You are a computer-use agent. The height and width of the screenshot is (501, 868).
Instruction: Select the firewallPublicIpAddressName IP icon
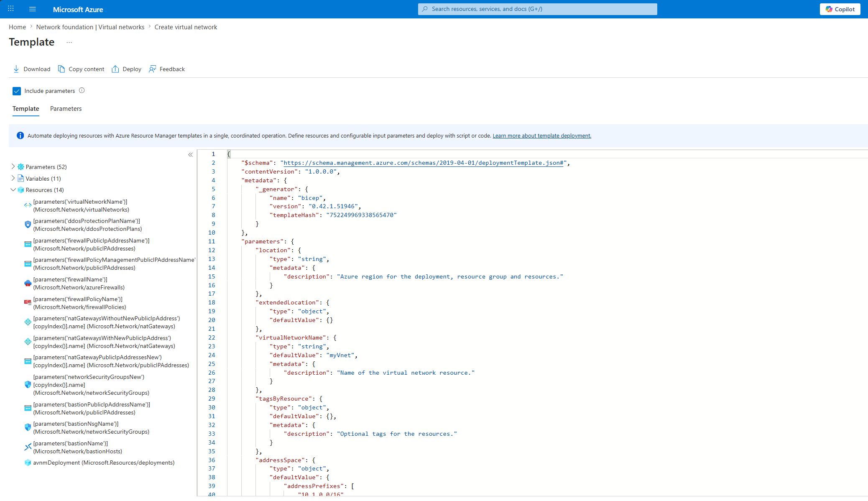[x=28, y=244]
